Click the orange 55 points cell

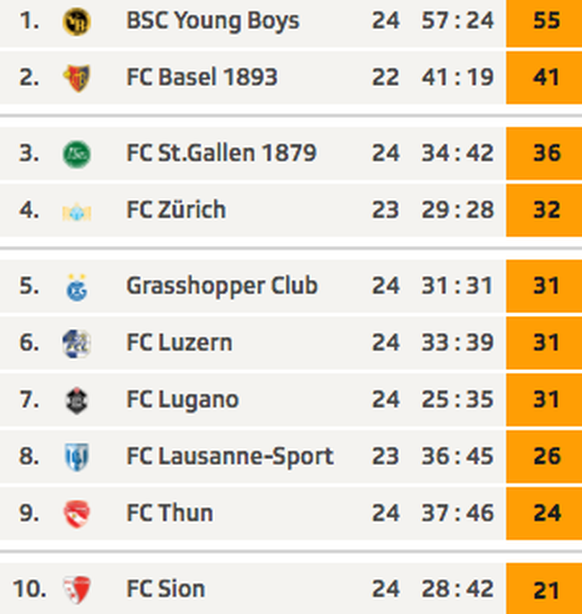(x=544, y=23)
